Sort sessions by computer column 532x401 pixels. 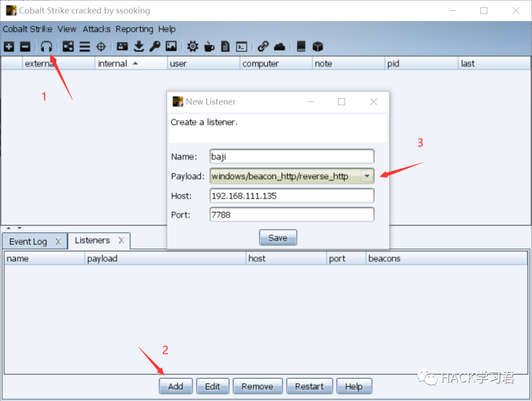pyautogui.click(x=276, y=63)
